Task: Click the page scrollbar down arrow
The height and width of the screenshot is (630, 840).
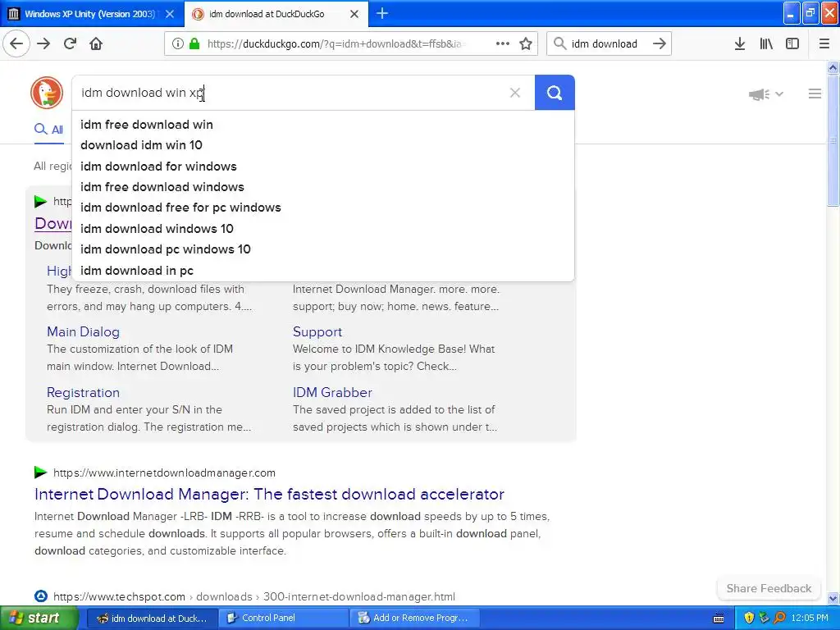Action: 833,598
